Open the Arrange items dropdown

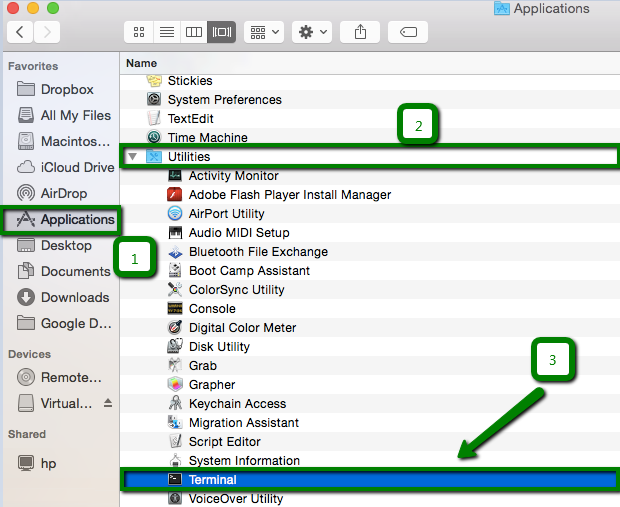click(x=265, y=32)
